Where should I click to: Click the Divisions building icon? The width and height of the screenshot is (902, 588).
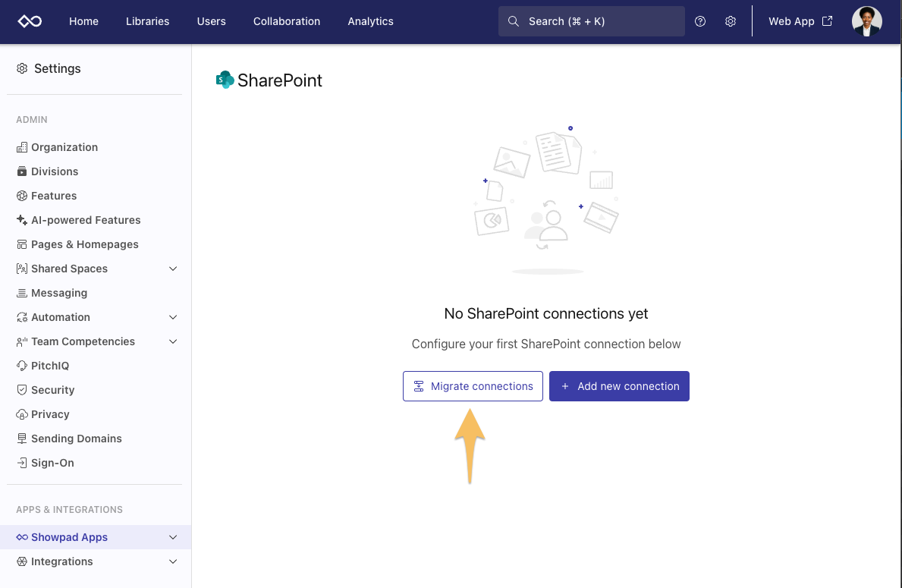21,171
